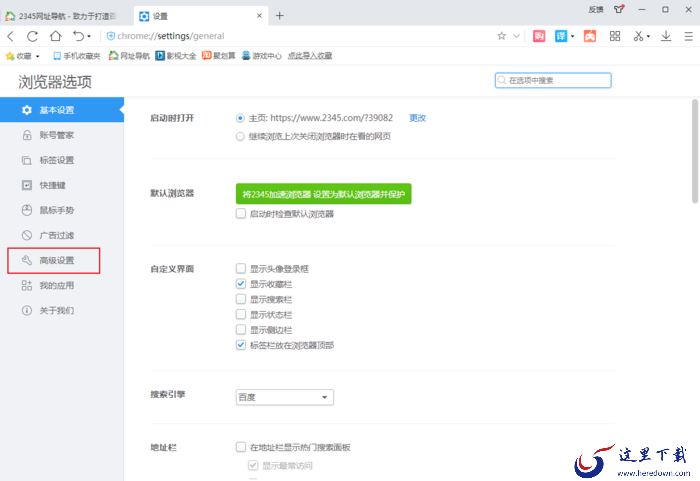This screenshot has height=481, width=700.
Task: Expand the address bar history chevron
Action: (x=517, y=36)
